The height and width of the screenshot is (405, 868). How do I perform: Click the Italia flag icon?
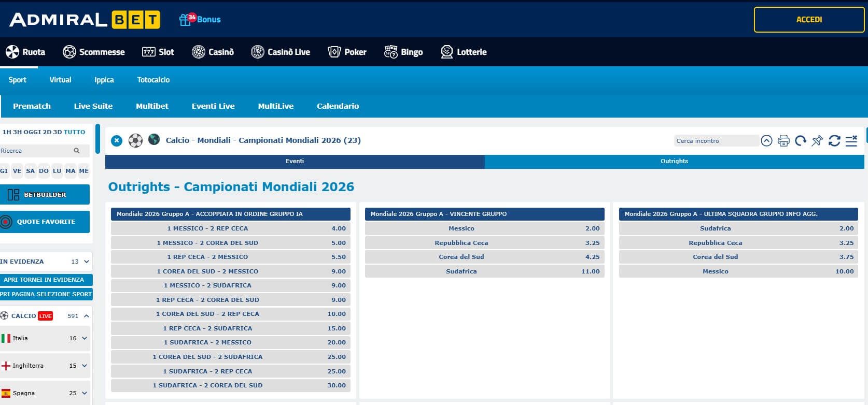point(6,338)
